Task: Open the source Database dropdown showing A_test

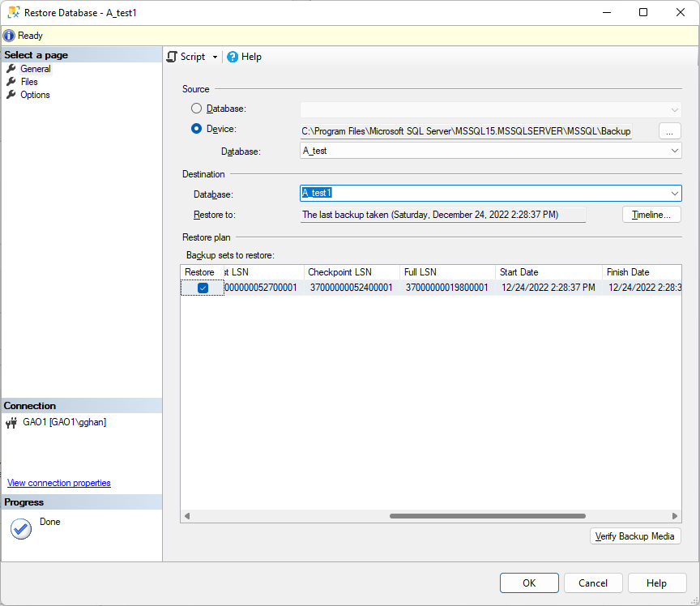Action: [673, 151]
